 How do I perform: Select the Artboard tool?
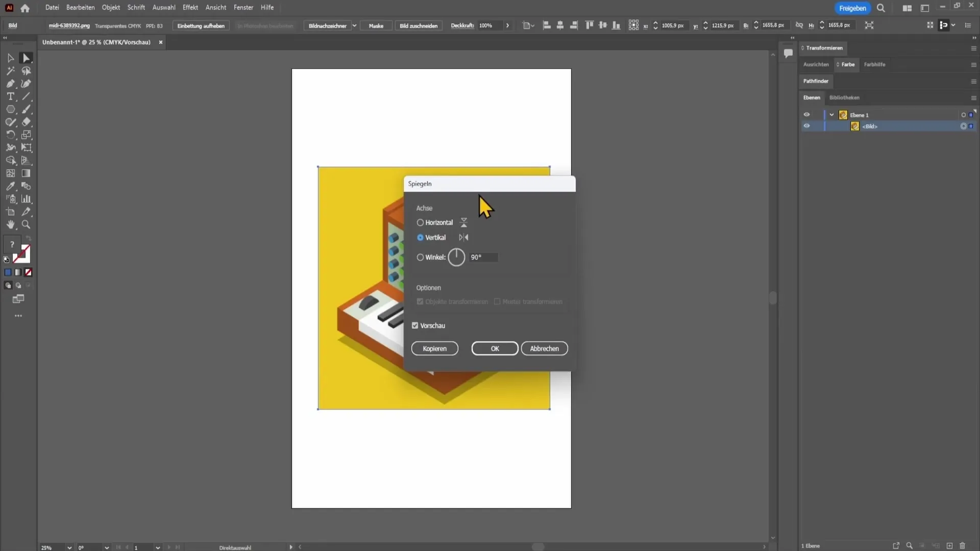10,212
